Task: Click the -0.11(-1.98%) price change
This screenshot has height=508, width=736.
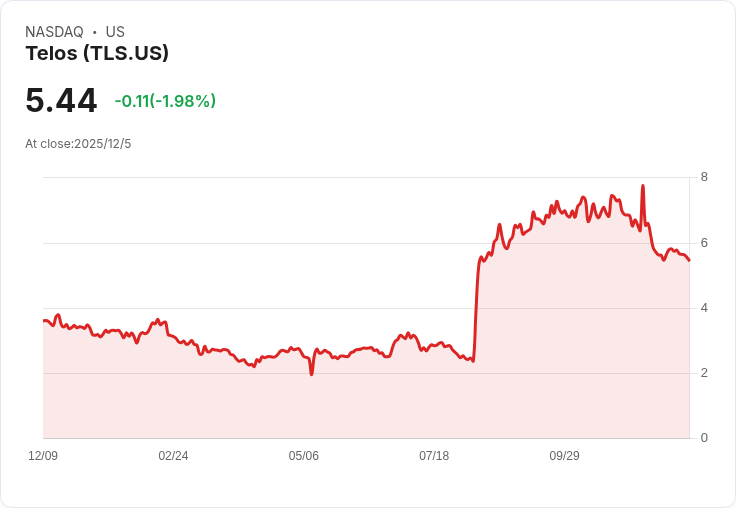Action: [165, 101]
